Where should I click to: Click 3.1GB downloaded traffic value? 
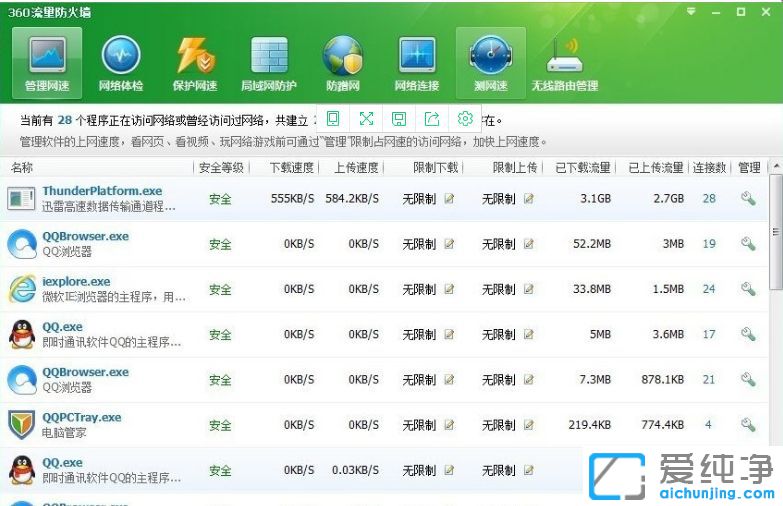point(596,199)
